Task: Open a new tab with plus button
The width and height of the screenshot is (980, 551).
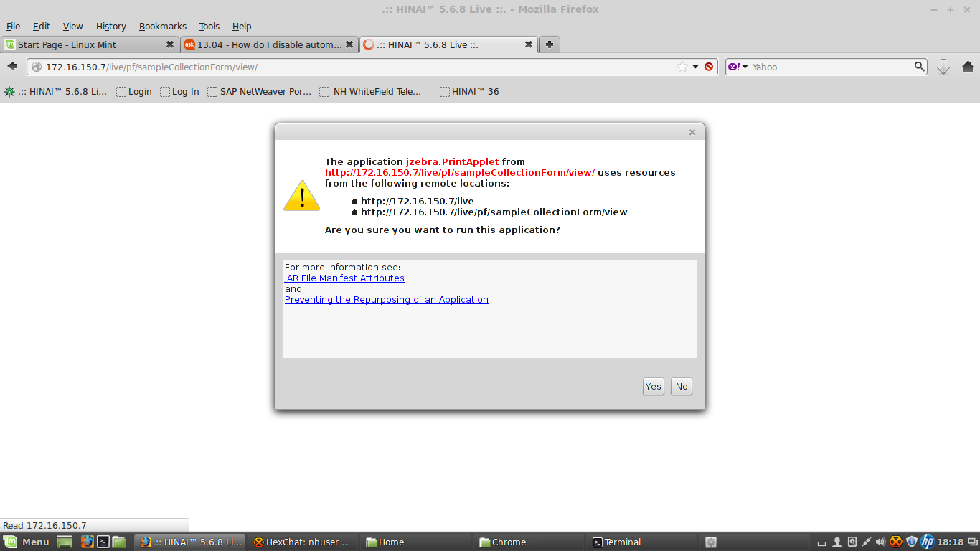Action: click(550, 44)
